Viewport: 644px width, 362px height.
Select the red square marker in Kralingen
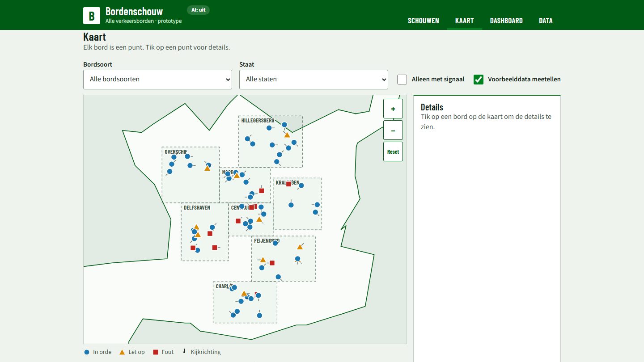[x=289, y=184]
